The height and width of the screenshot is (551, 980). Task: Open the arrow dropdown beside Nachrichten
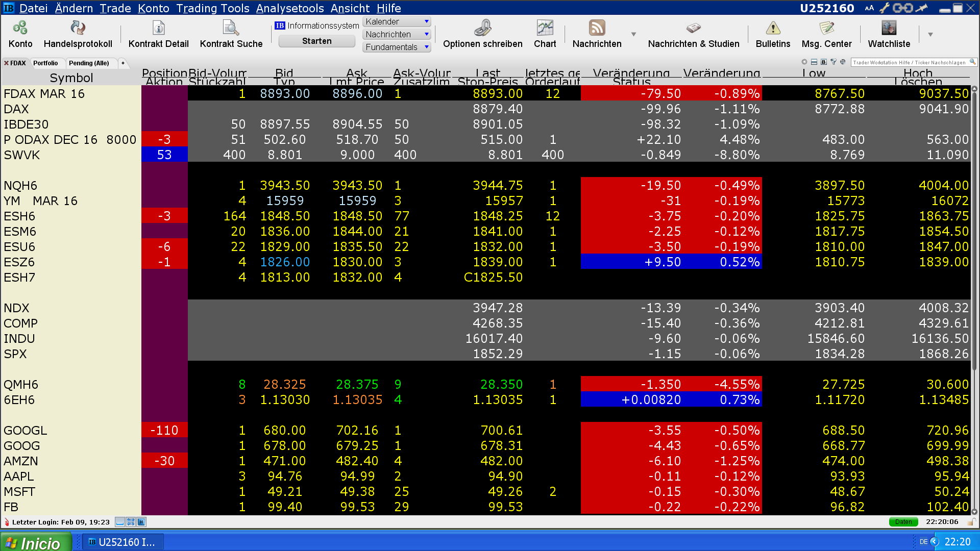633,34
